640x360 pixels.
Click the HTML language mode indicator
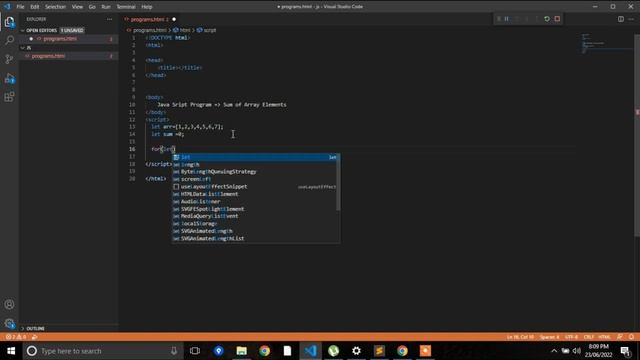tap(604, 337)
